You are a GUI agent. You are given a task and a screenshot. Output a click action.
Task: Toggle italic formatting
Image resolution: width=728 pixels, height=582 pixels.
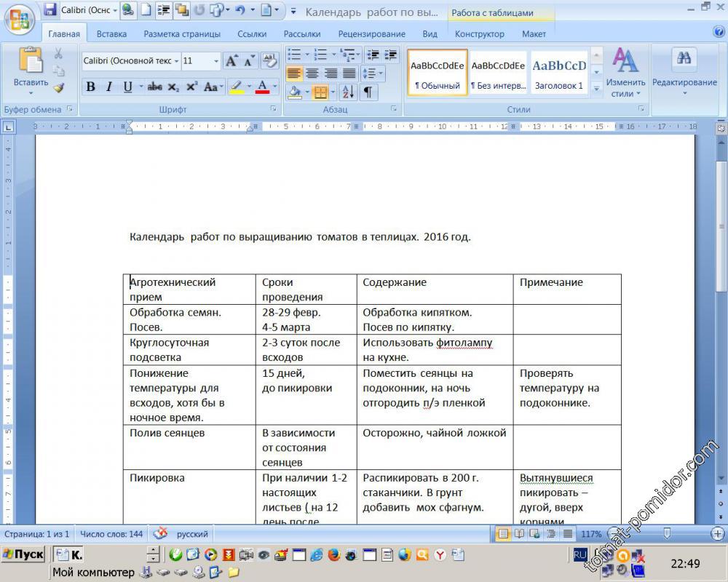109,87
